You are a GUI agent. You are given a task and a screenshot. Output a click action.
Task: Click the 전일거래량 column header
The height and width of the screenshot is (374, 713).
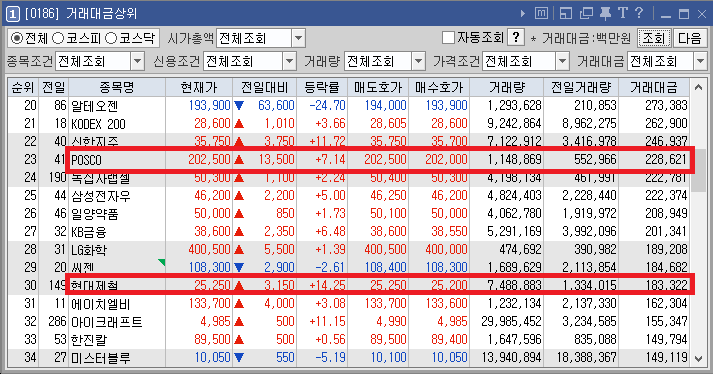pos(581,87)
